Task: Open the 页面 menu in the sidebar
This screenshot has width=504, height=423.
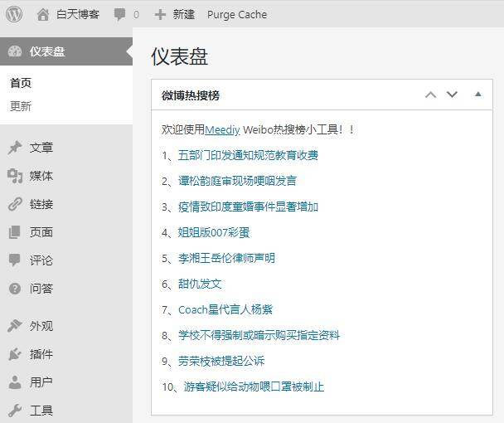Action: (41, 232)
